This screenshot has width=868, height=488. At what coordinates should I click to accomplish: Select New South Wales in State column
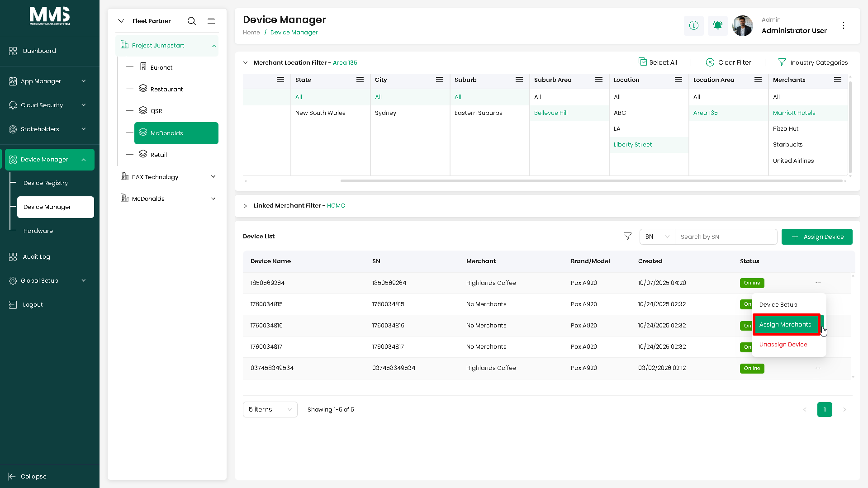click(320, 113)
